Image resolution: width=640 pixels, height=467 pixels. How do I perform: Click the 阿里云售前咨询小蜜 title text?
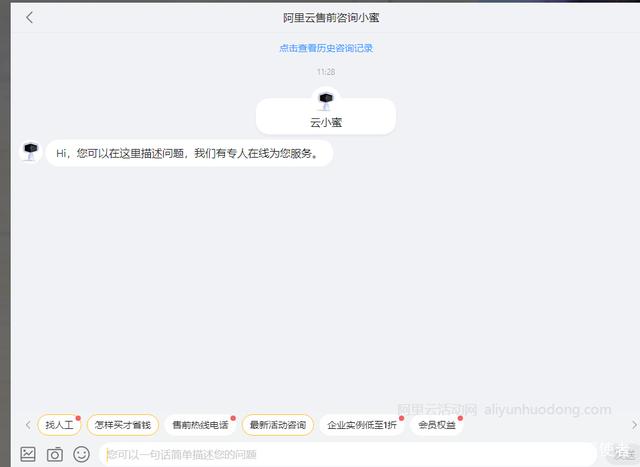(x=331, y=18)
